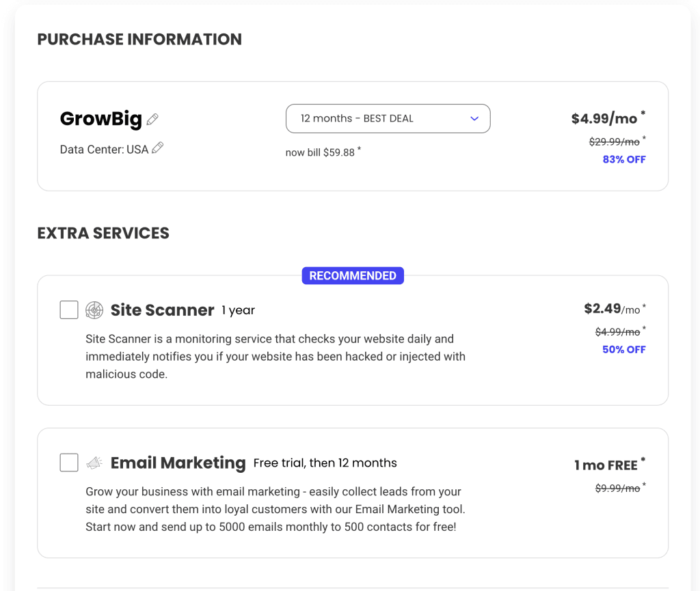Click the now bill $59.88 text

[x=320, y=152]
